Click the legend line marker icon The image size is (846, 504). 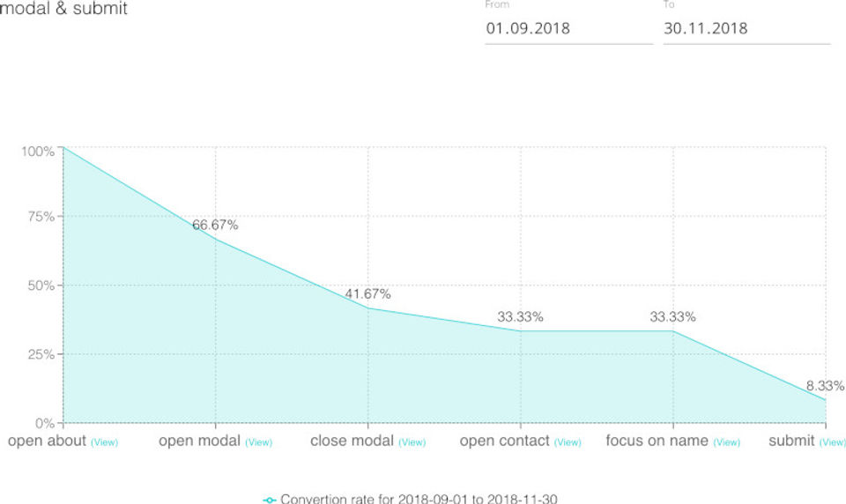(270, 500)
